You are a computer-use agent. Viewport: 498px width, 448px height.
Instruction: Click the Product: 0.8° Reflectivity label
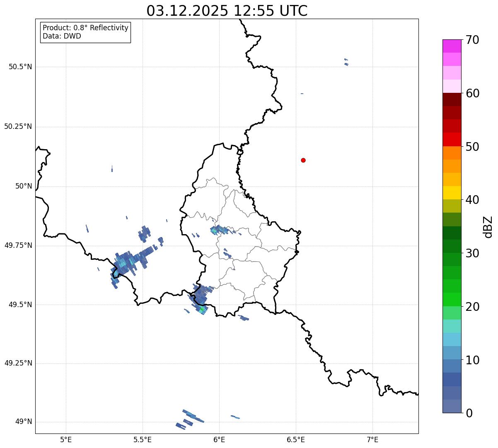tap(86, 28)
